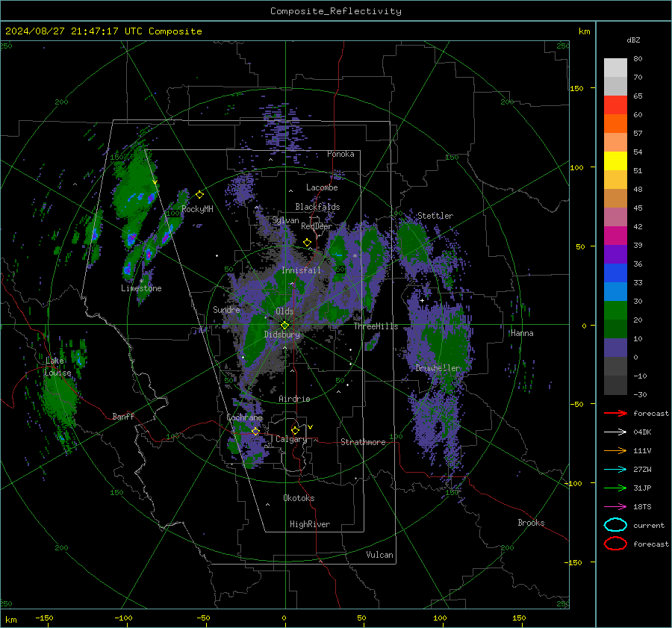Image resolution: width=672 pixels, height=628 pixels.
Task: Pick the royal blue 36 dBZ swatch
Action: click(x=615, y=273)
